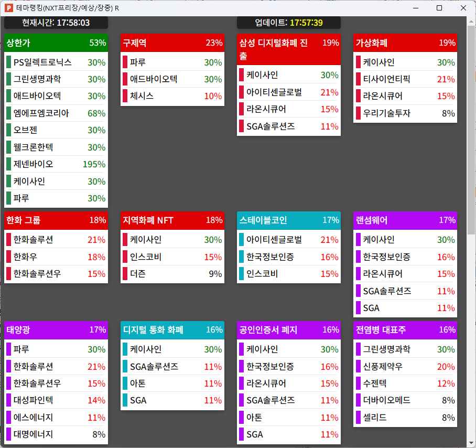Click the orange P app icon in title bar
The width and height of the screenshot is (476, 448).
pyautogui.click(x=9, y=8)
